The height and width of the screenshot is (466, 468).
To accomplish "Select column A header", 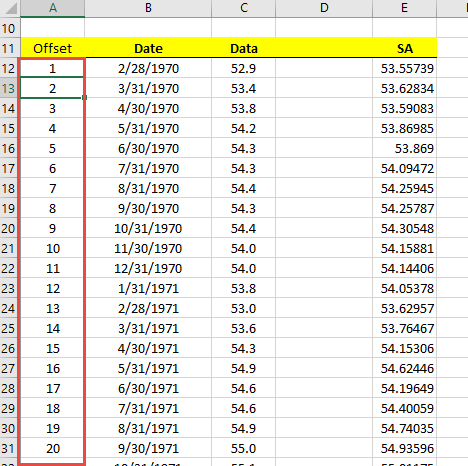I will point(52,8).
